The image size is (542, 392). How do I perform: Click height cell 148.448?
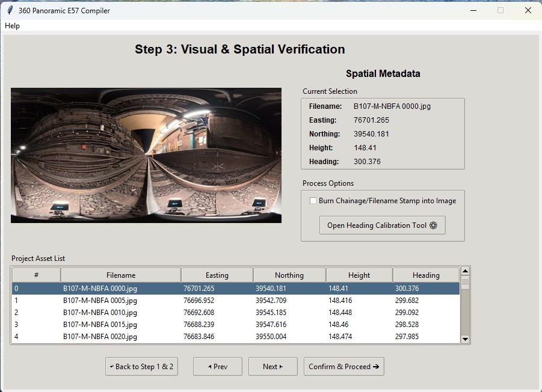point(340,313)
